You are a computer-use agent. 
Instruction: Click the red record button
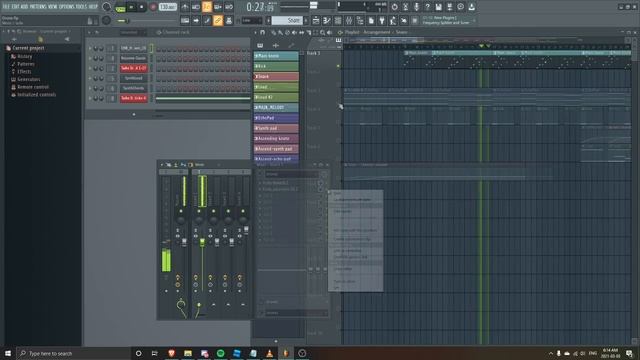coord(153,7)
